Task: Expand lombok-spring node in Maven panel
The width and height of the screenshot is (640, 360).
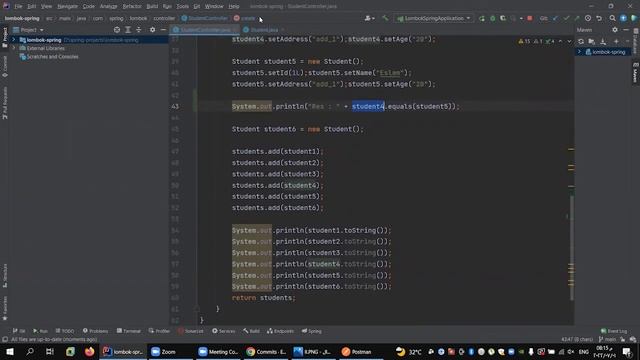Action: click(x=579, y=52)
